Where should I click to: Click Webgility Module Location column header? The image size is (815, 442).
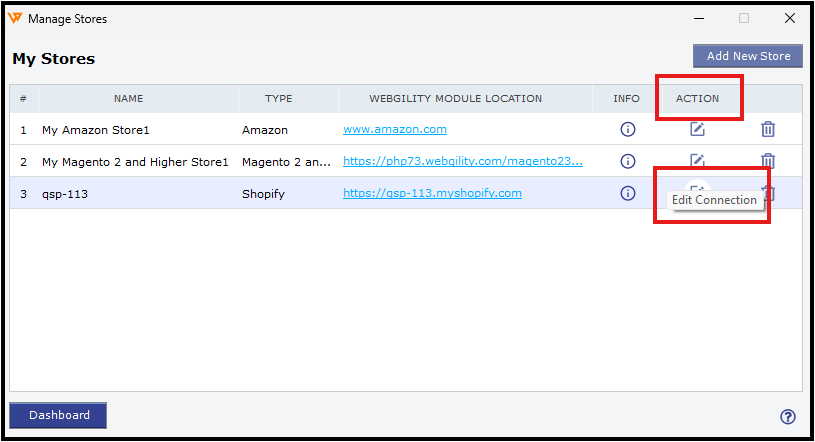pos(455,98)
